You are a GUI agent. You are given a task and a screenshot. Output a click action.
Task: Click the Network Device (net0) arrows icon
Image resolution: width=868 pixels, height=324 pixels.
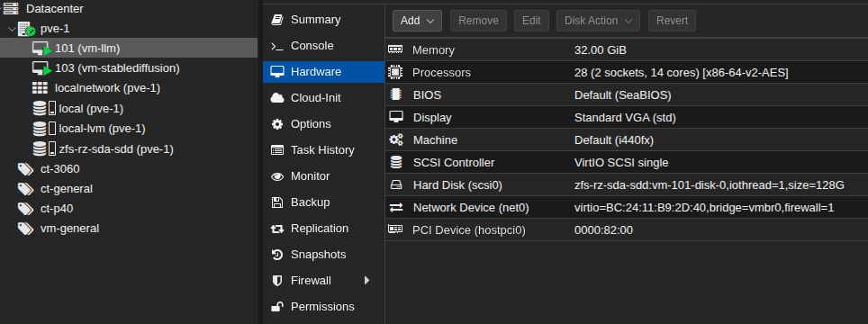(396, 207)
